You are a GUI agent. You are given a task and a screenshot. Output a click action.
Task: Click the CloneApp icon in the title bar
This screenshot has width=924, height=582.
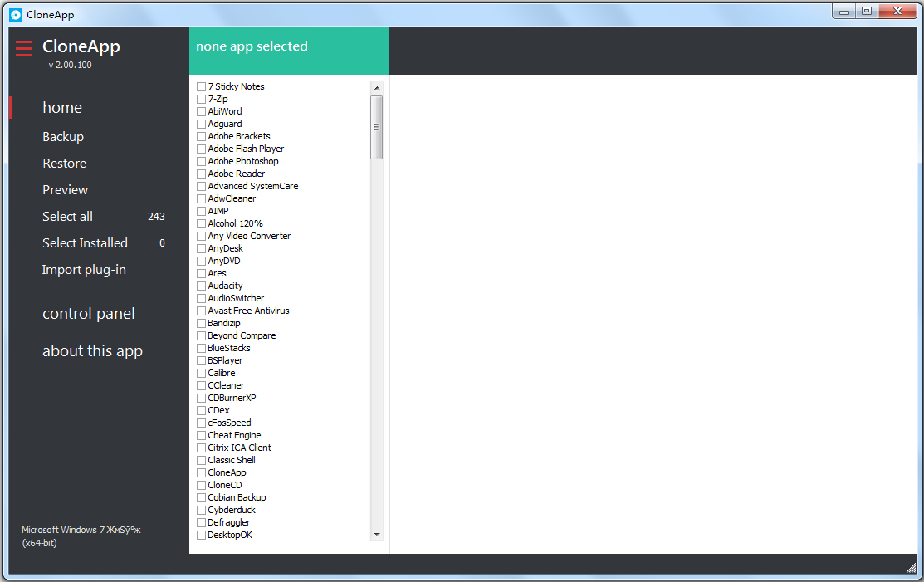[16, 15]
